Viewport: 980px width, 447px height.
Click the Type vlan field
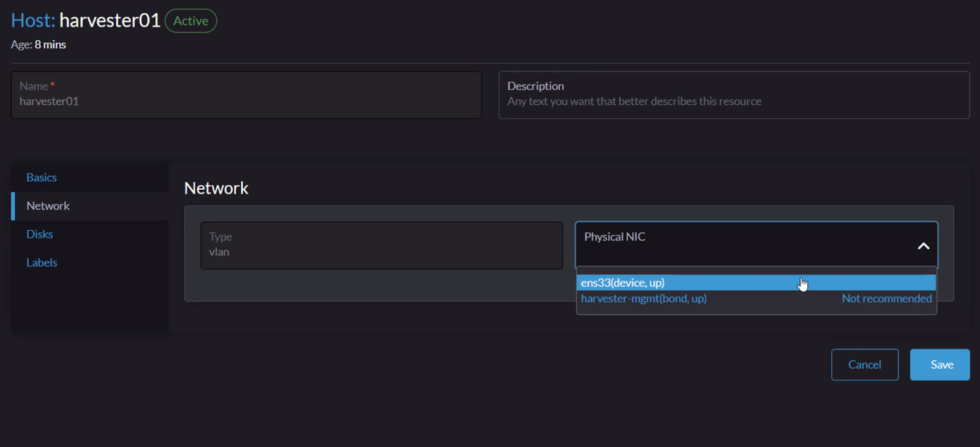382,245
